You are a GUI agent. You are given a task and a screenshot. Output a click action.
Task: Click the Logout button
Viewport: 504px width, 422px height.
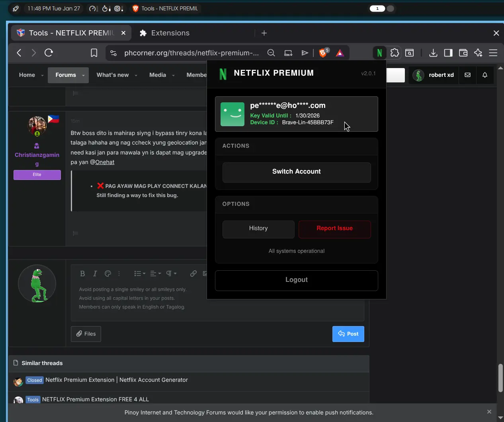[297, 280]
